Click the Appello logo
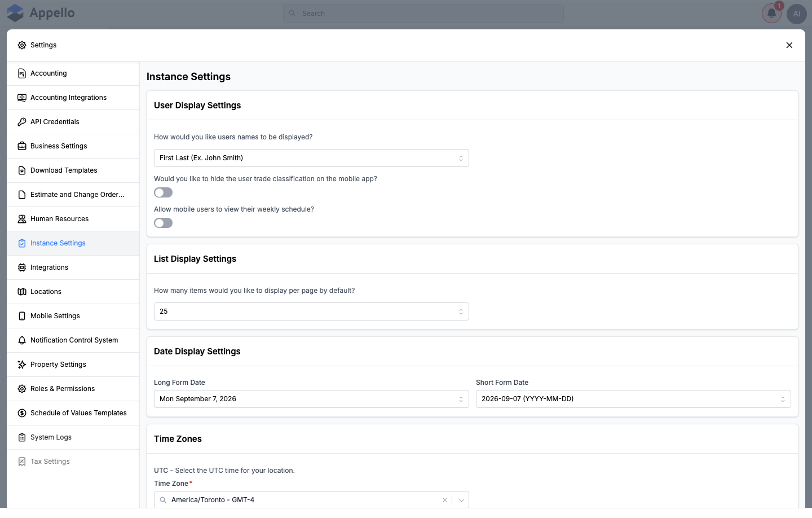The width and height of the screenshot is (812, 518). pos(41,13)
